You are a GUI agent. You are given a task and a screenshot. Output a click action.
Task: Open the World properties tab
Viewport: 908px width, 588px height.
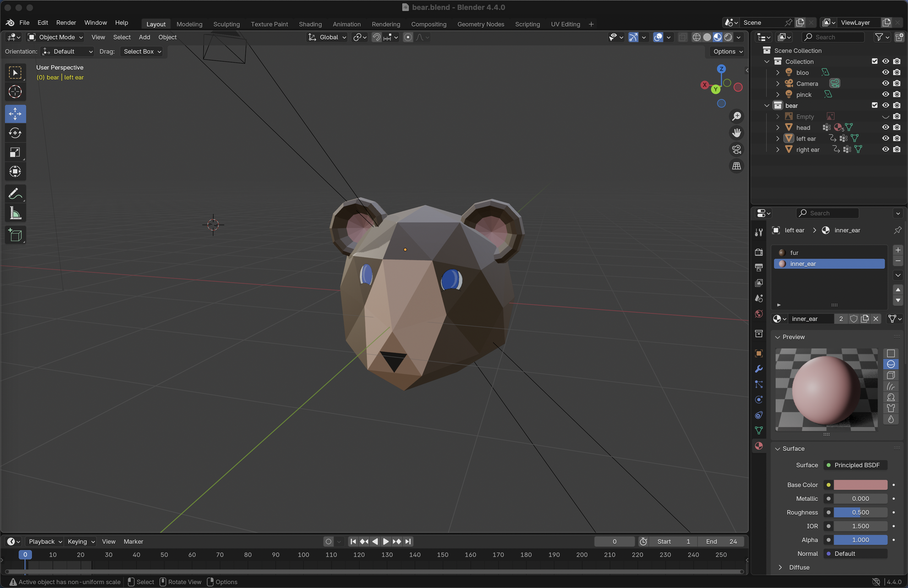[759, 314]
